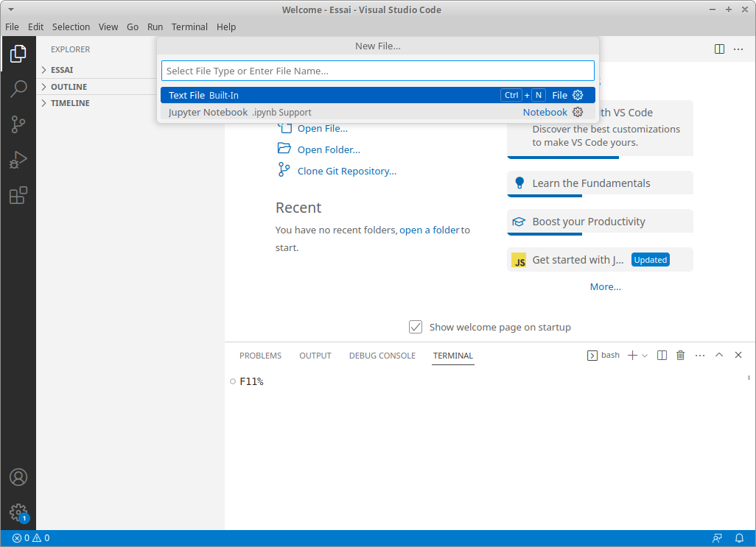The height and width of the screenshot is (547, 756).
Task: Click the bash terminal icon label
Action: tap(603, 356)
